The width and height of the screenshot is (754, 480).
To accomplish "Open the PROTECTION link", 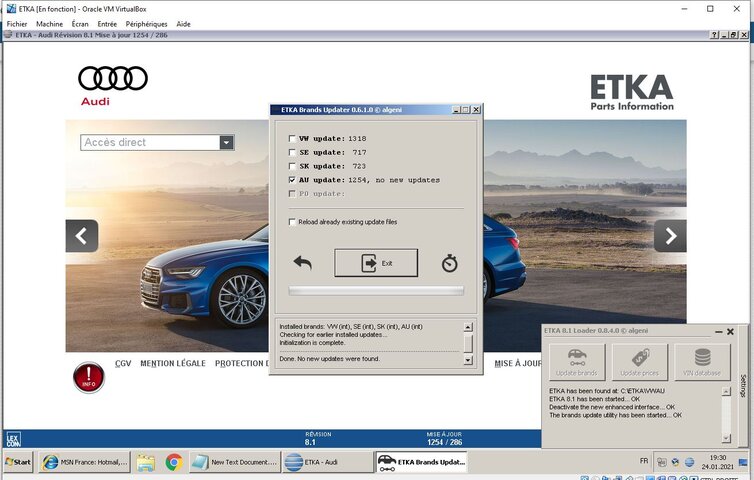I will tap(241, 363).
